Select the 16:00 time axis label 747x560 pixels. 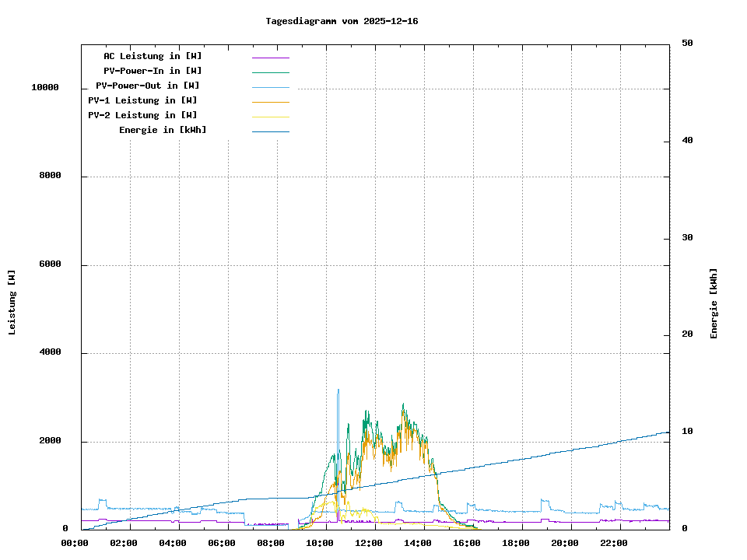467,543
